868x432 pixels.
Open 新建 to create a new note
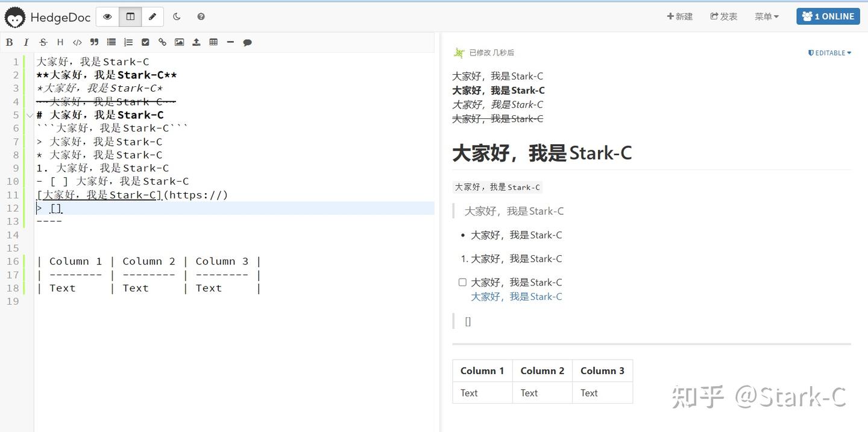point(680,16)
